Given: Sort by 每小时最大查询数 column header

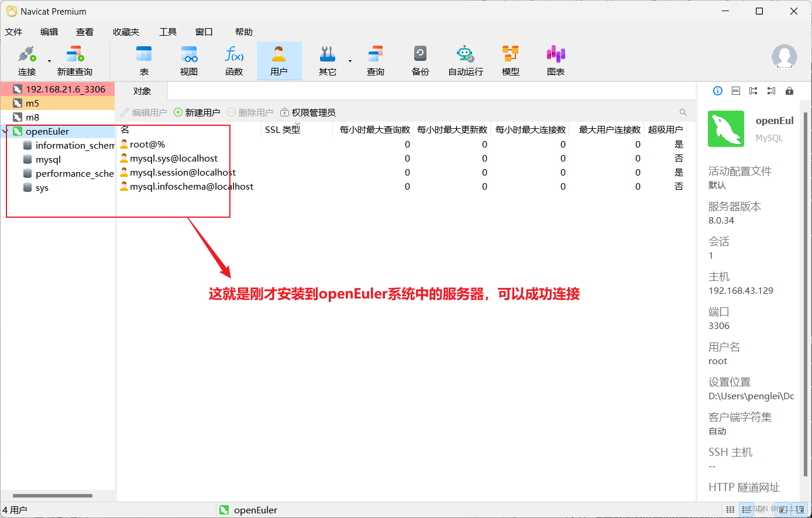Looking at the screenshot, I should (x=374, y=129).
